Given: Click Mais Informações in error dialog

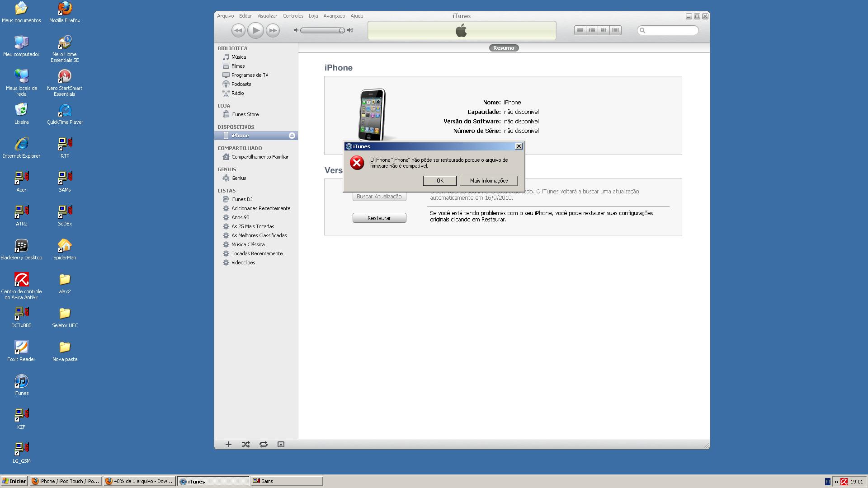Looking at the screenshot, I should coord(489,181).
